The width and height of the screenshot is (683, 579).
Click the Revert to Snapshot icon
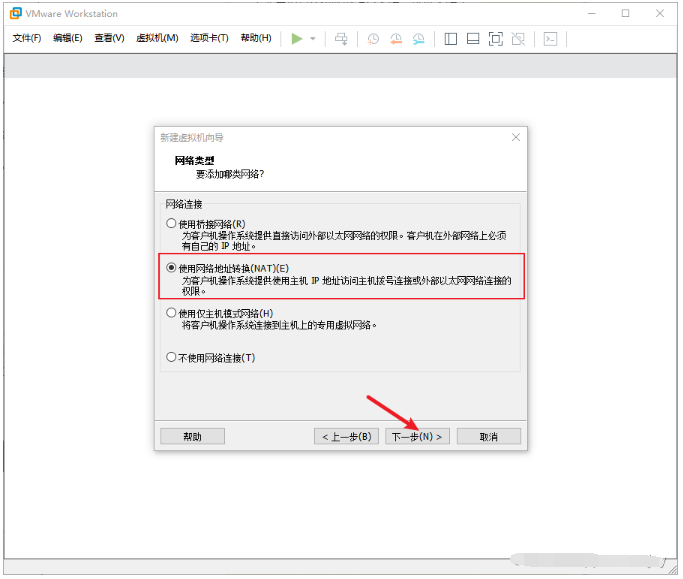point(396,39)
